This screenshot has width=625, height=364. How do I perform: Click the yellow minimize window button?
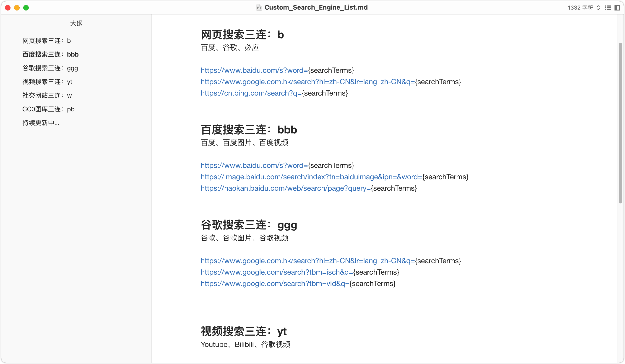pyautogui.click(x=17, y=8)
